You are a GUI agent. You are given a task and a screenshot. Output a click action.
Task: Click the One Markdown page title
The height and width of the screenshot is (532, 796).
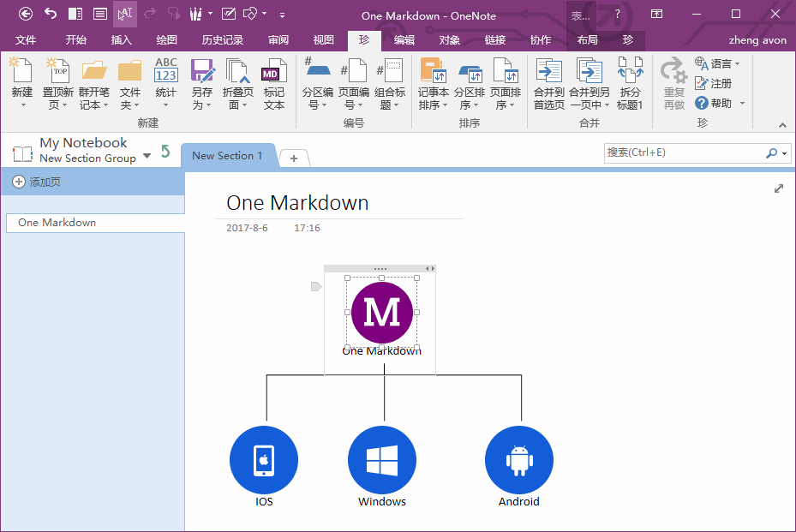pyautogui.click(x=297, y=202)
